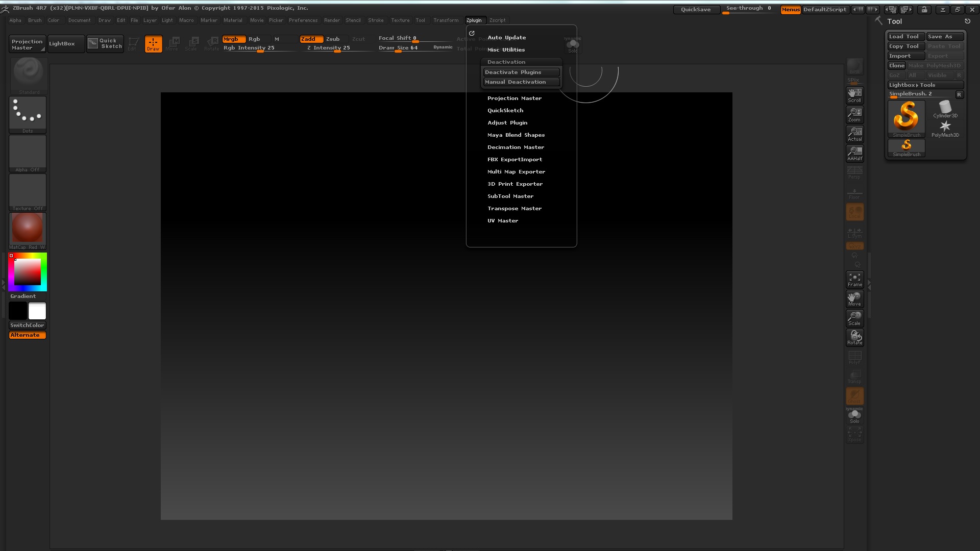Click the Move view icon
980x551 pixels.
pyautogui.click(x=854, y=298)
